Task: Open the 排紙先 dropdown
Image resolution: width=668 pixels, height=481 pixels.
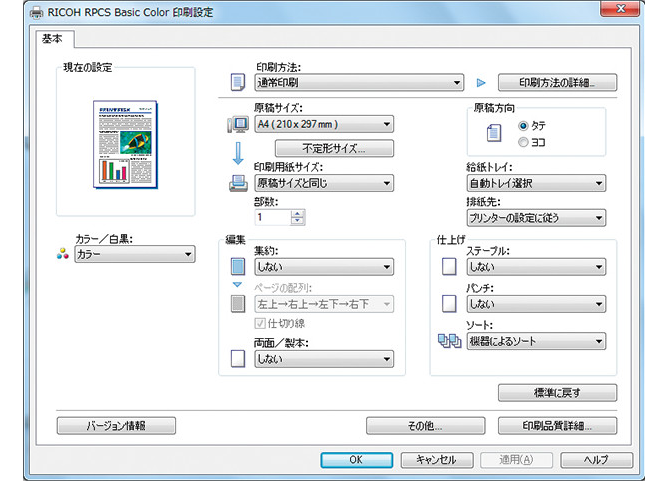Action: tap(536, 218)
